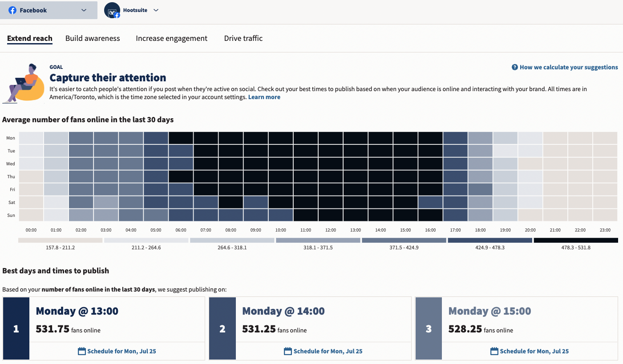623x364 pixels.
Task: Click the calendar icon on suggestion 3
Action: point(494,351)
